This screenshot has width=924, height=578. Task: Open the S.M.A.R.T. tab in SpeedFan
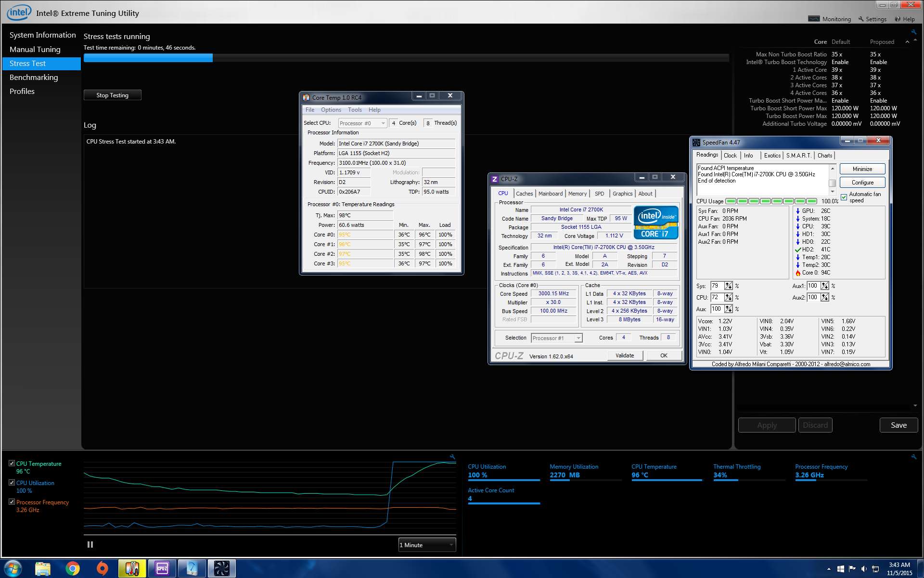[798, 156]
